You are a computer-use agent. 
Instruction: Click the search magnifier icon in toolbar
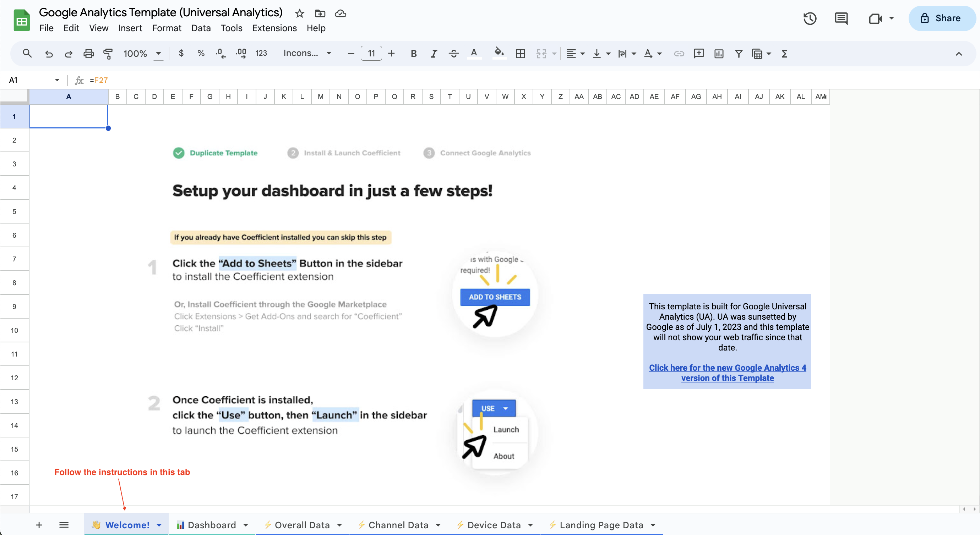[27, 54]
